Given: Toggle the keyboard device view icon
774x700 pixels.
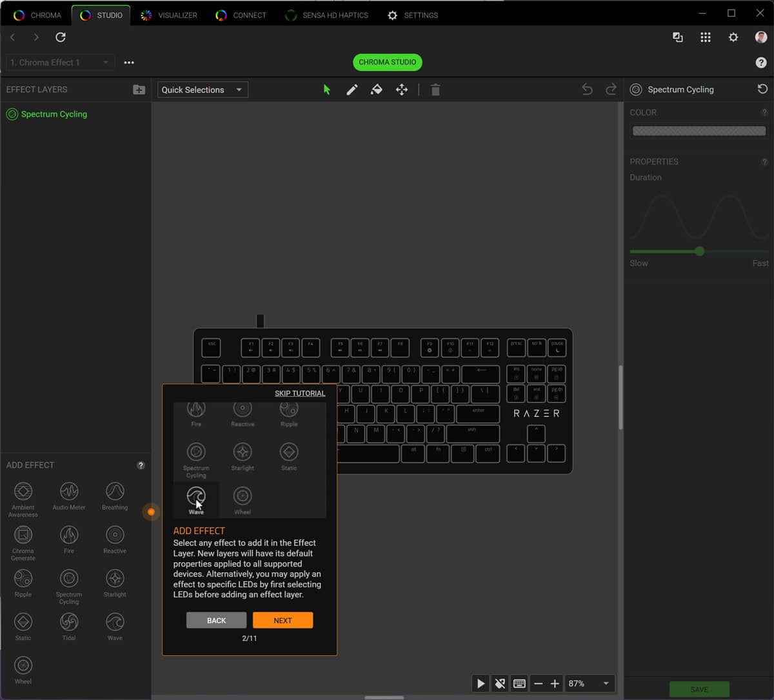Looking at the screenshot, I should tap(519, 683).
